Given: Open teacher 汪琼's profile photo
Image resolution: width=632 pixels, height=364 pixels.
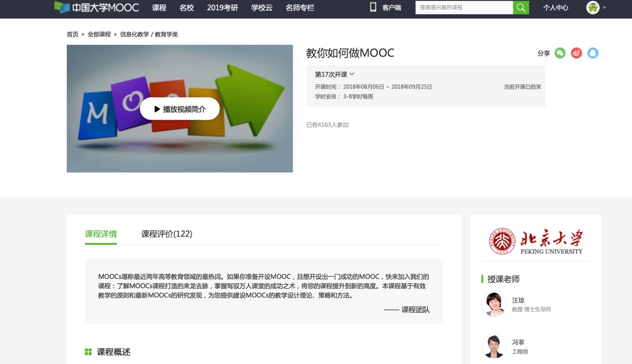Looking at the screenshot, I should [x=493, y=304].
